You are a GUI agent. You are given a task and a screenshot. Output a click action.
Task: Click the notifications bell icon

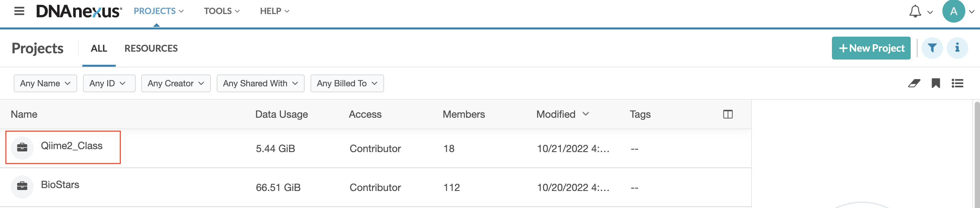pos(915,11)
